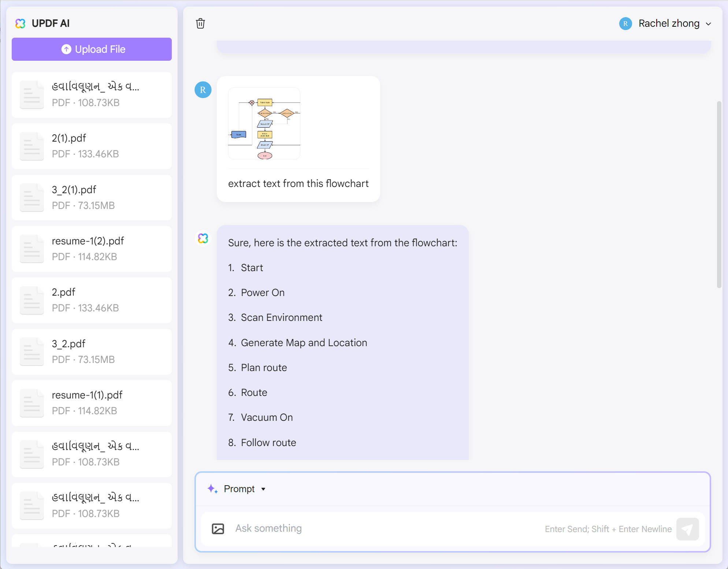728x569 pixels.
Task: Click the trash icon to clear chat
Action: coord(200,23)
